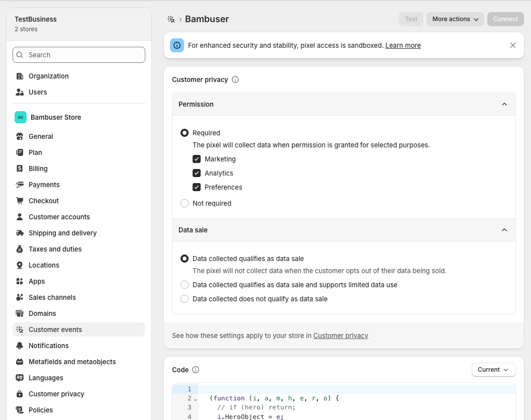The image size is (531, 420).
Task: Click the '// if (hero) return;' comment
Action: pyautogui.click(x=256, y=407)
